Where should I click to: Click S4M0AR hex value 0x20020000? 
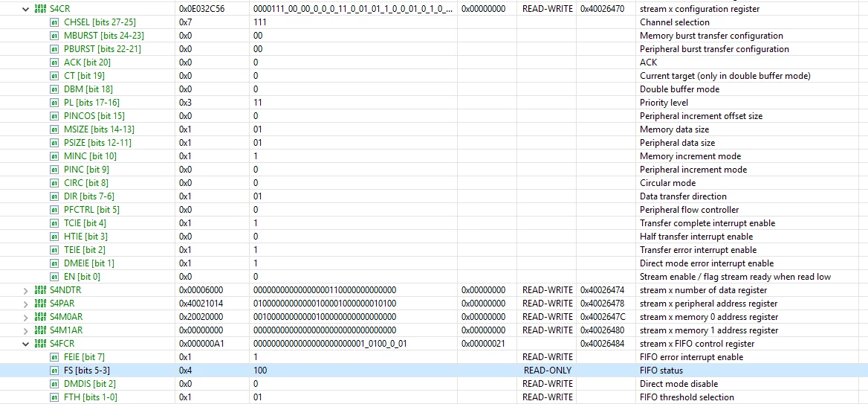pyautogui.click(x=201, y=316)
